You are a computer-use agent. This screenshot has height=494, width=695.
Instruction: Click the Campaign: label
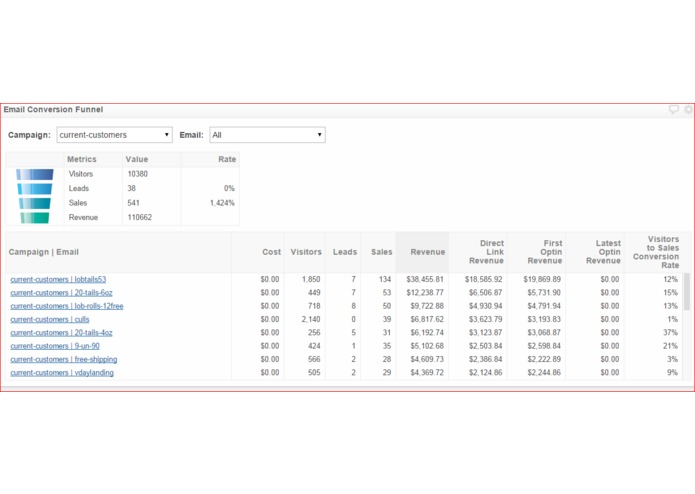click(x=29, y=135)
